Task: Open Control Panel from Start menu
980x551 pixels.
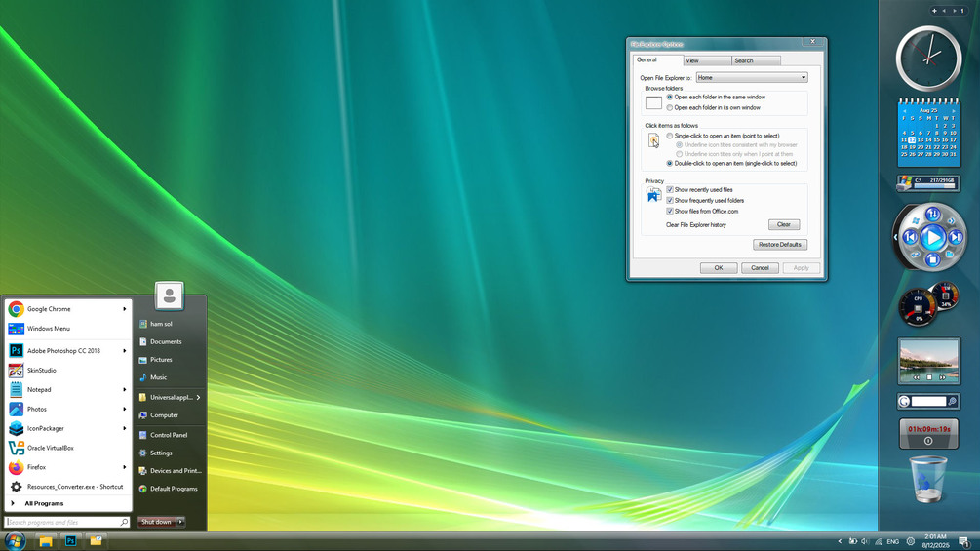Action: [169, 435]
